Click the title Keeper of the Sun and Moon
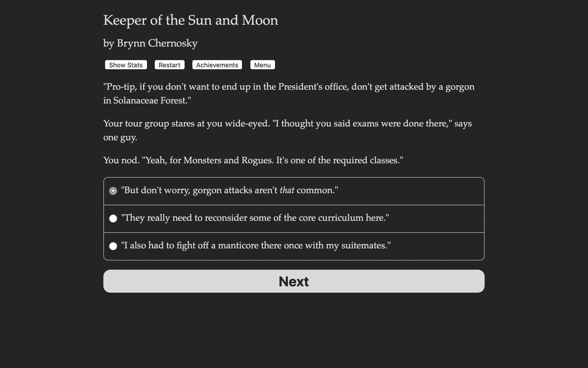This screenshot has width=588, height=368. point(191,20)
